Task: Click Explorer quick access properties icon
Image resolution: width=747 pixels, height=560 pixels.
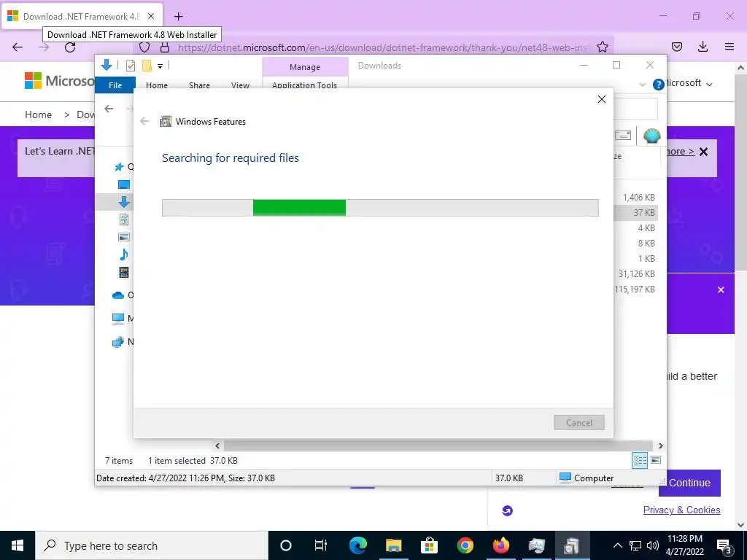Action: click(x=130, y=66)
